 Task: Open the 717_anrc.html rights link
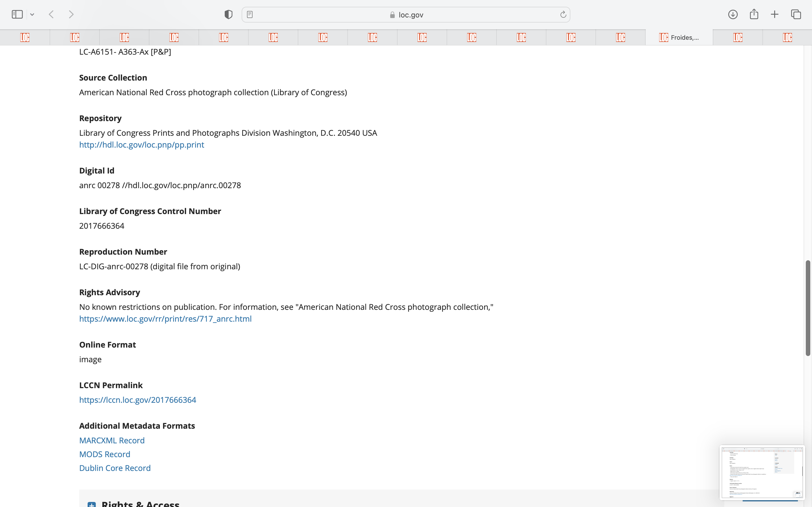click(165, 319)
